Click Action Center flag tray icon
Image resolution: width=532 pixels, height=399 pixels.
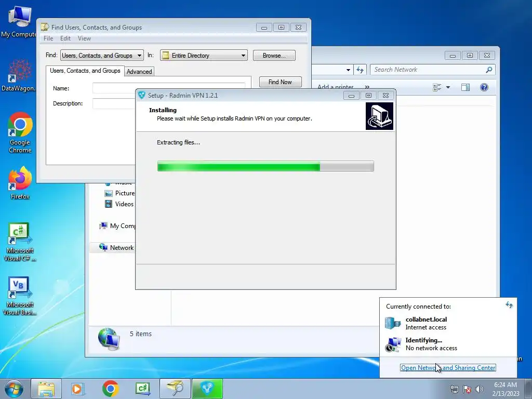coord(467,389)
